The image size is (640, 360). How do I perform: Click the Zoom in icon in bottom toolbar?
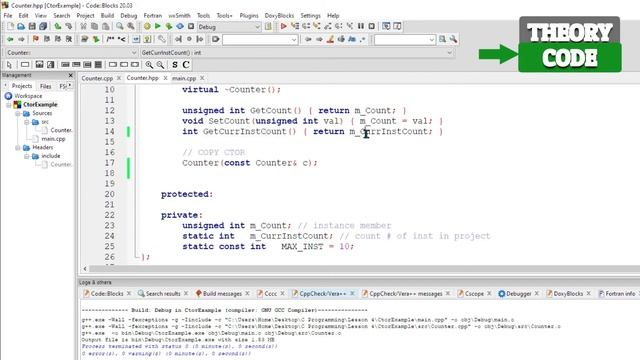coord(149,64)
